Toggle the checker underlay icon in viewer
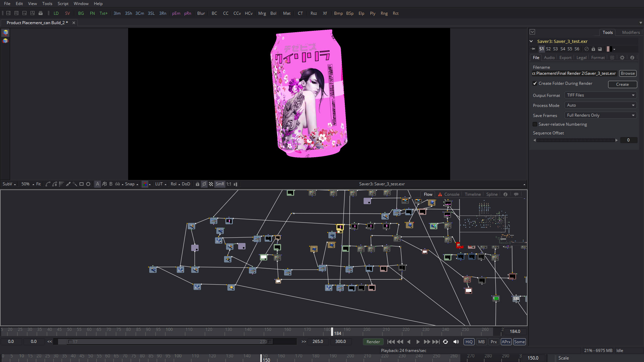644x362 pixels. click(x=211, y=184)
